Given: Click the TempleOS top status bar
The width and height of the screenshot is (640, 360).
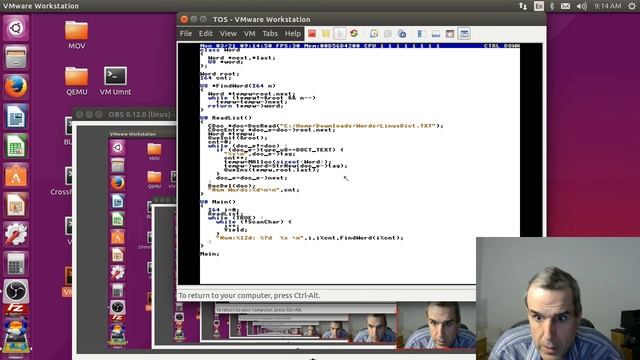Looking at the screenshot, I should point(360,46).
